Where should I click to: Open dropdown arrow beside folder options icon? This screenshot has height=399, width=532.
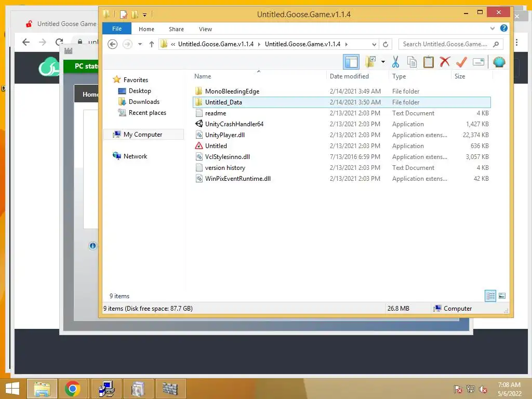(383, 62)
